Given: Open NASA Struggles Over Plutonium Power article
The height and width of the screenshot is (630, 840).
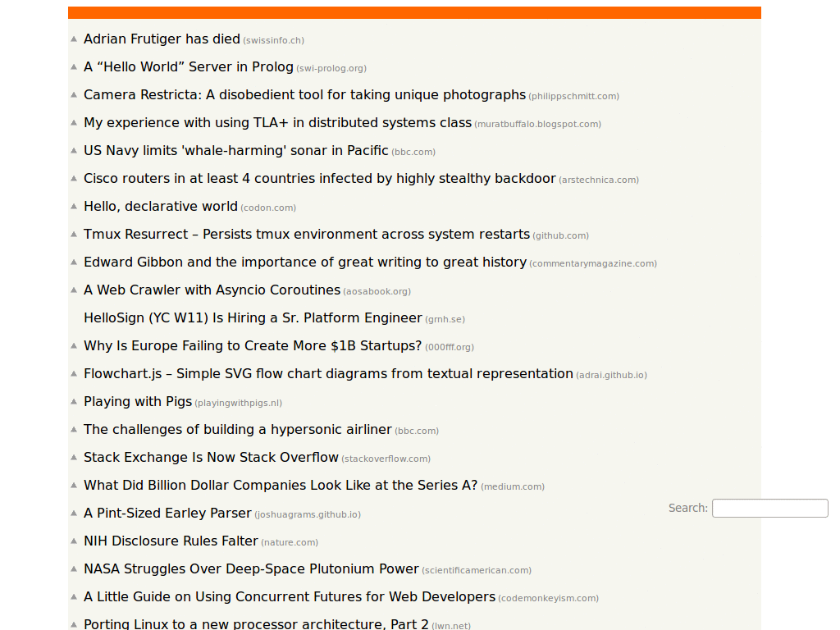Looking at the screenshot, I should [x=251, y=569].
